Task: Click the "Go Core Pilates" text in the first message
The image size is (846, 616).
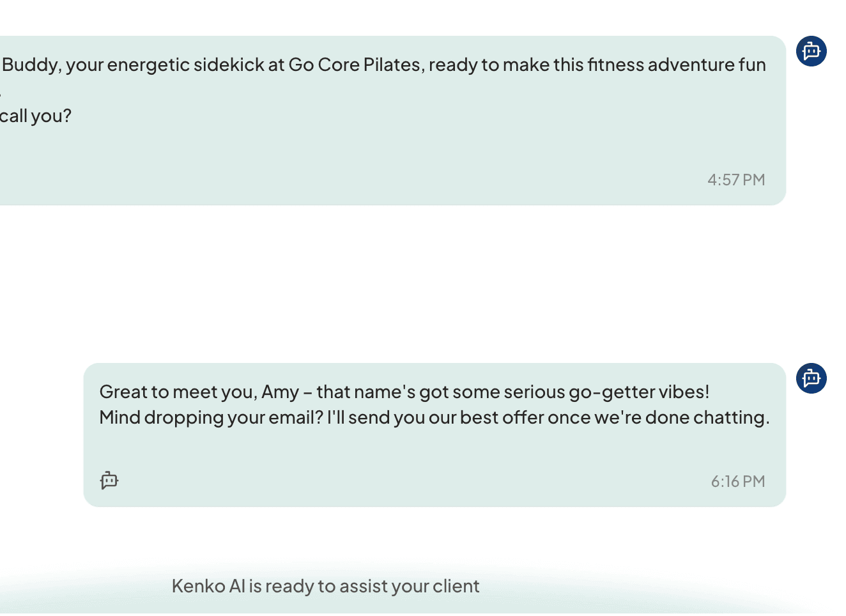Action: 354,65
